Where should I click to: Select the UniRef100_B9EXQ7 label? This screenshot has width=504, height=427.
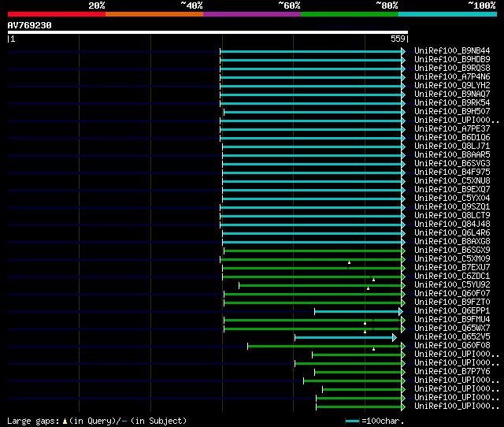click(452, 190)
